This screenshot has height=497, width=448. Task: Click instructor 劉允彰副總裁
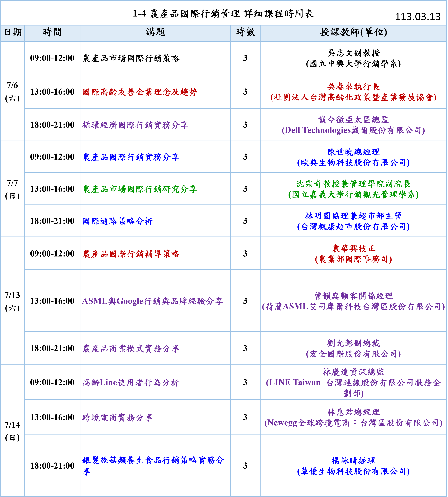click(354, 343)
